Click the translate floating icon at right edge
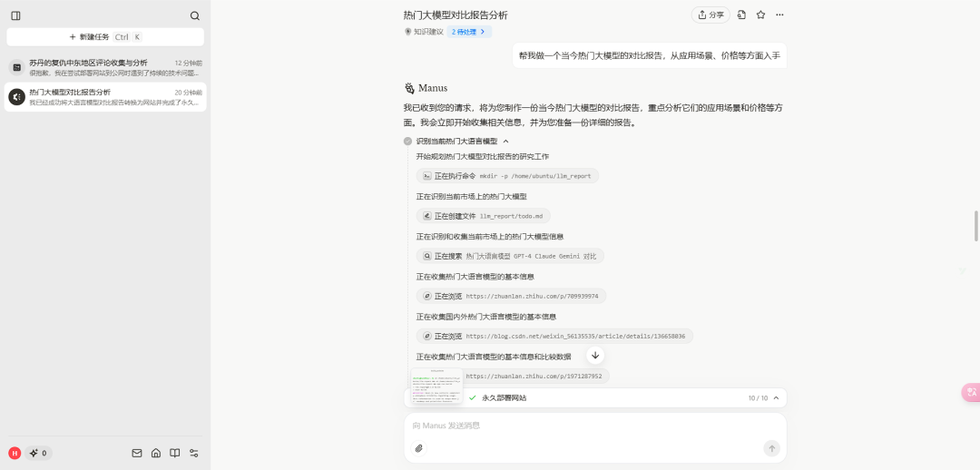The image size is (980, 470). pyautogui.click(x=971, y=393)
